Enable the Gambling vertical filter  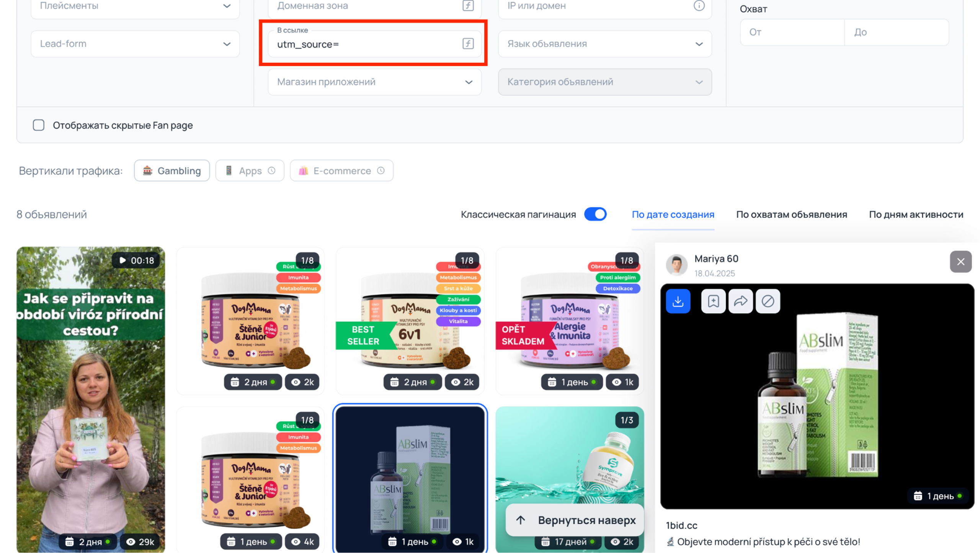[172, 171]
